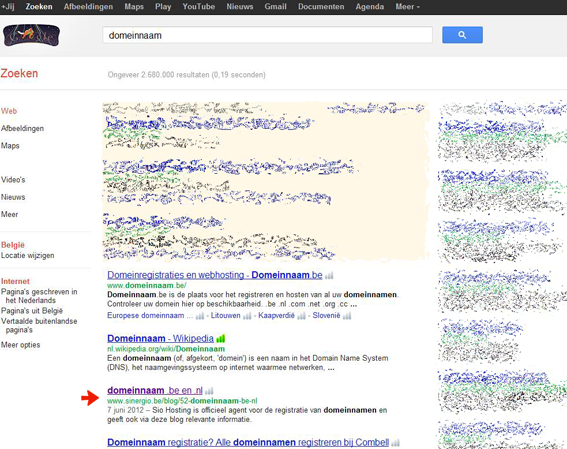This screenshot has height=449, width=567.
Task: Select 'Video's' in the left sidebar
Action: (13, 180)
